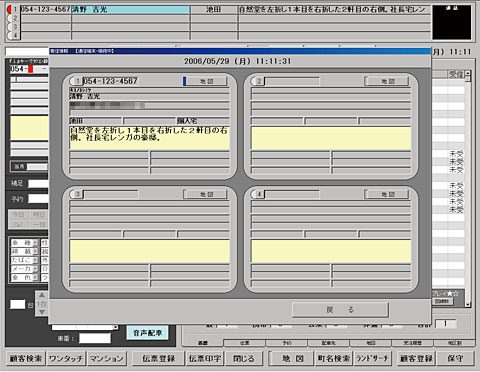Switch to the 予約 tab
480x372 pixels.
pyautogui.click(x=287, y=343)
